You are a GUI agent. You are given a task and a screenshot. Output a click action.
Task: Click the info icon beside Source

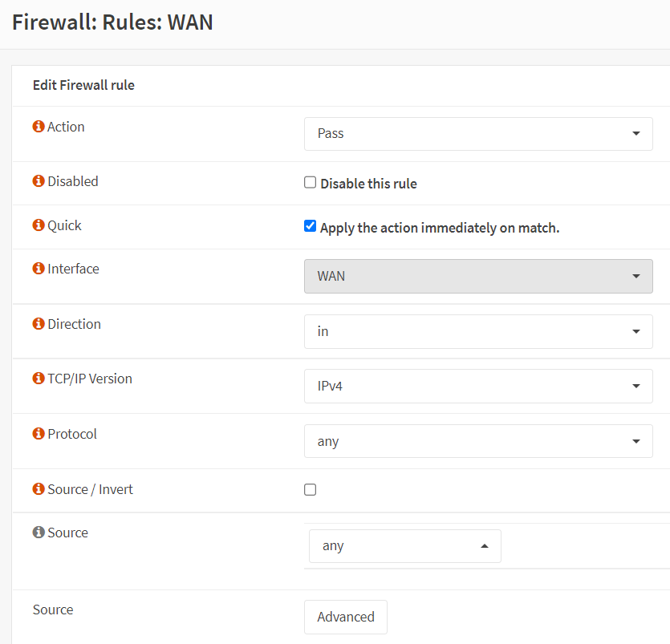tap(39, 533)
